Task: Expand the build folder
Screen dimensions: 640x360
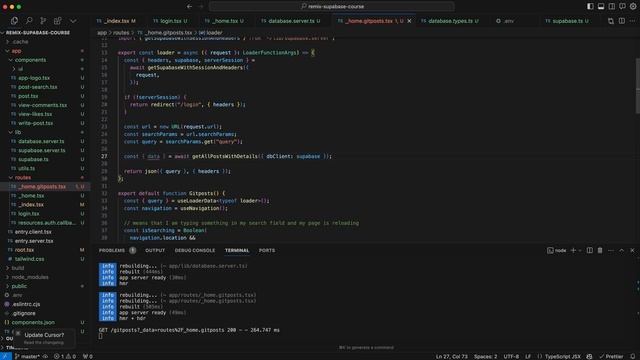Action: pos(18,268)
